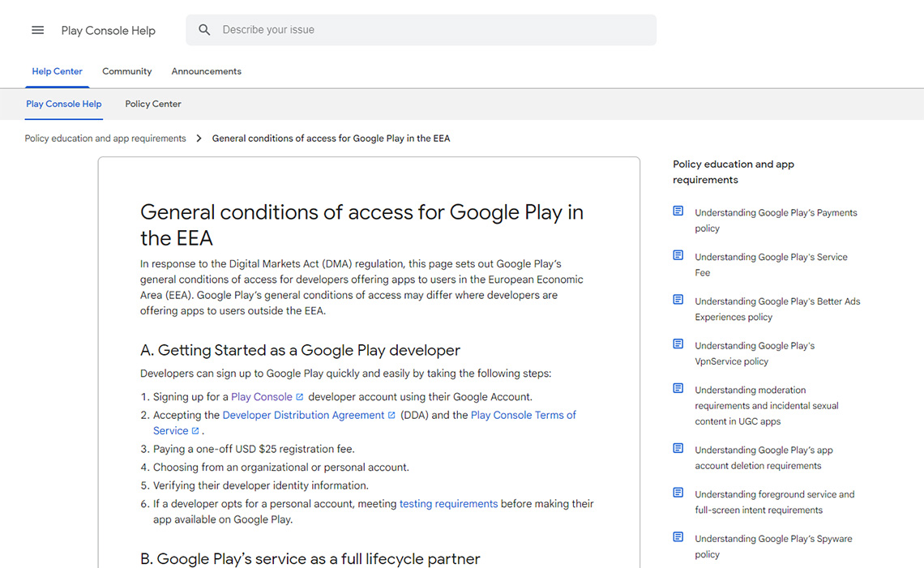Click step text Verifying their developer identity information
924x568 pixels.
[x=261, y=485]
